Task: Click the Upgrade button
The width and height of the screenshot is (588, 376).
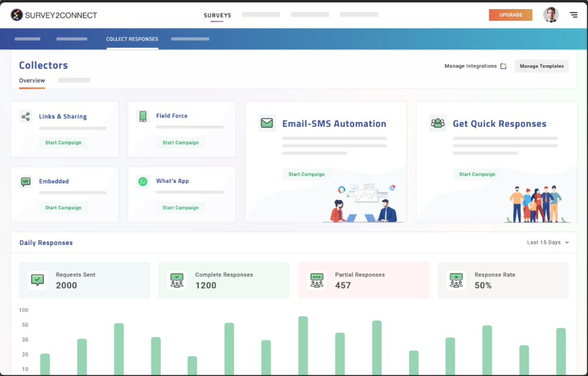Action: coord(511,14)
